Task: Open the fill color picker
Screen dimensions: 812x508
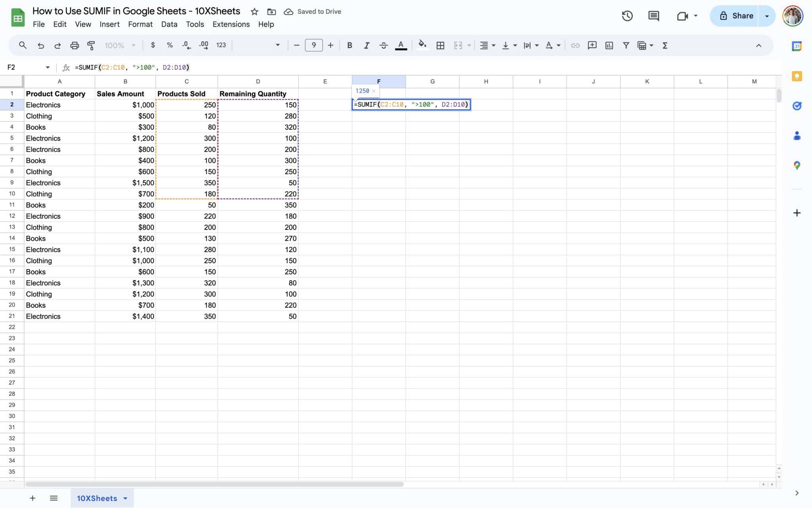Action: pos(422,45)
